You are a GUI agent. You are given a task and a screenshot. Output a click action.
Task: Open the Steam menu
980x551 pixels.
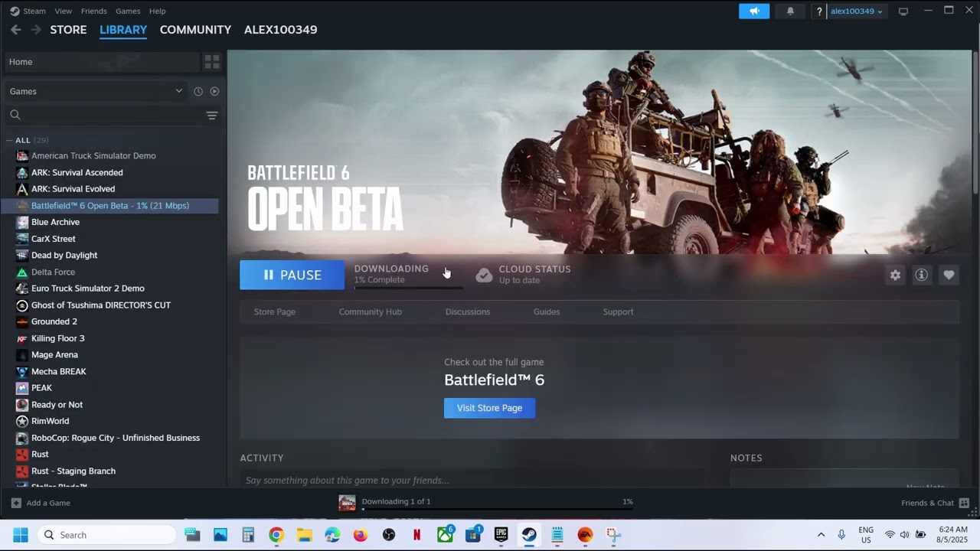(x=34, y=11)
